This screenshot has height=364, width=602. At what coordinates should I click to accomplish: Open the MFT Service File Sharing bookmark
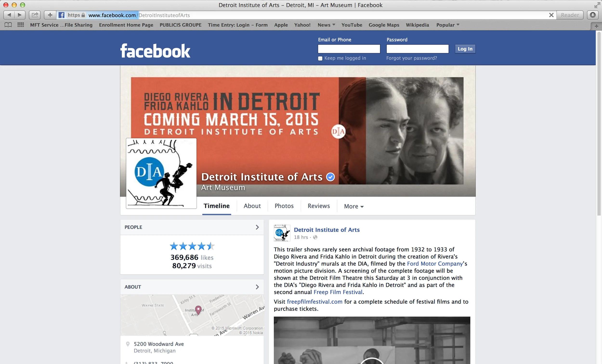[x=61, y=25]
